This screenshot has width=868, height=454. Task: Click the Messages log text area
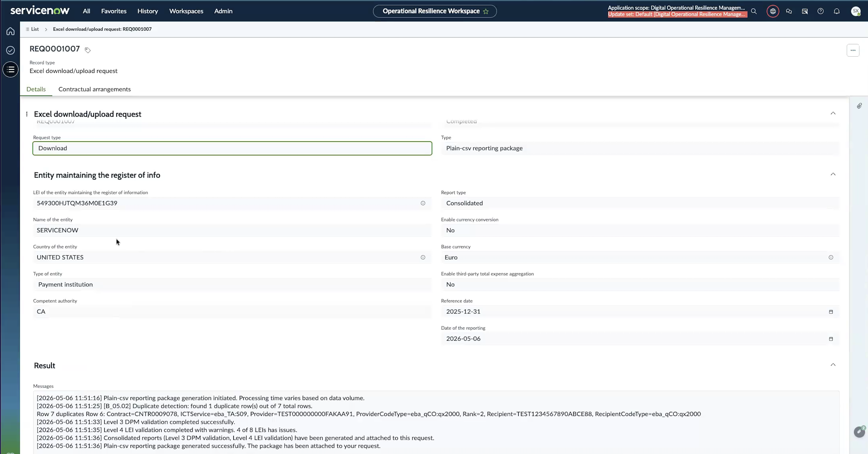[x=436, y=422]
